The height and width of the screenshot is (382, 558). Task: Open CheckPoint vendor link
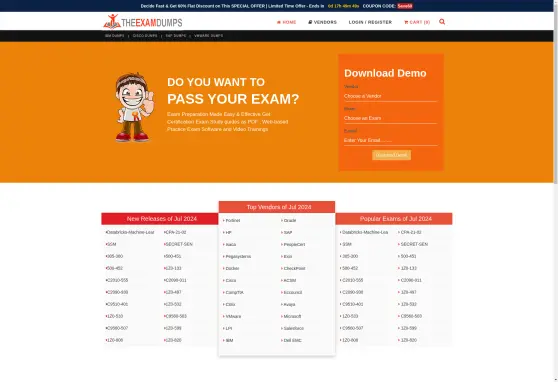click(x=294, y=269)
